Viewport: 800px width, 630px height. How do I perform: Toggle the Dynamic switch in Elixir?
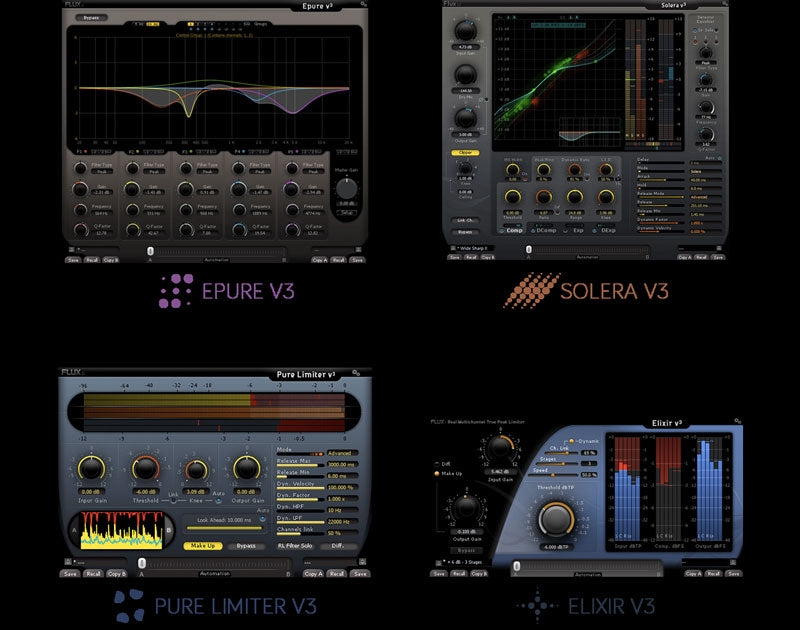pos(571,441)
